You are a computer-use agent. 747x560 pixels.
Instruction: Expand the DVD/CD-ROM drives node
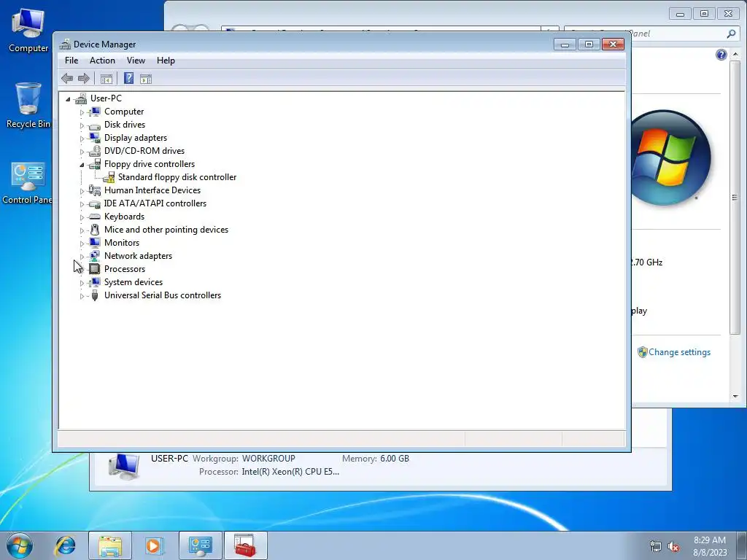(82, 152)
